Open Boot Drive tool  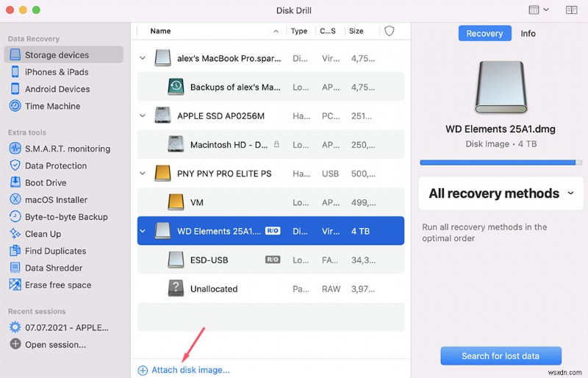[46, 183]
